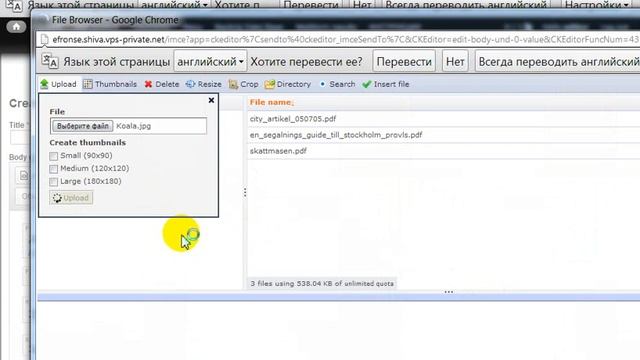
Task: Open the английский language dropdown
Action: (210, 62)
